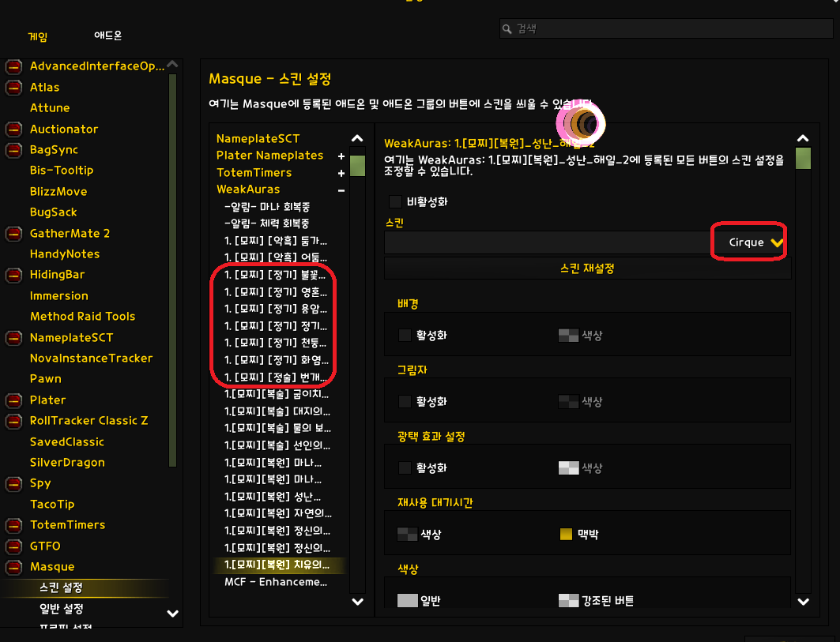Enable the 배경 활성화 checkbox
The width and height of the screenshot is (840, 642).
tap(405, 335)
